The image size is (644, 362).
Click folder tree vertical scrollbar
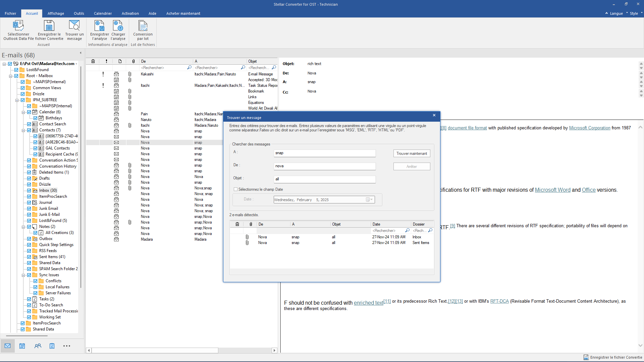pos(81,177)
